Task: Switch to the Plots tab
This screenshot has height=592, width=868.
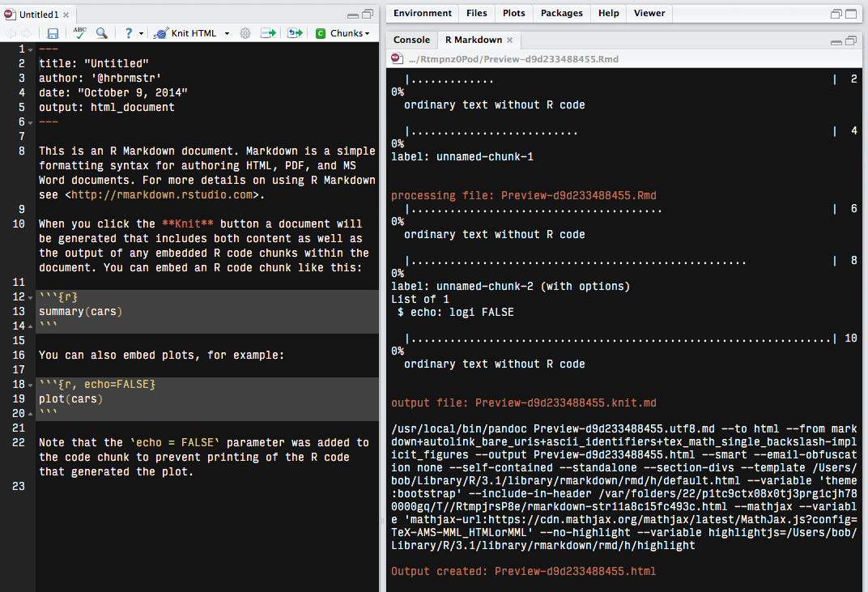Action: pyautogui.click(x=513, y=13)
